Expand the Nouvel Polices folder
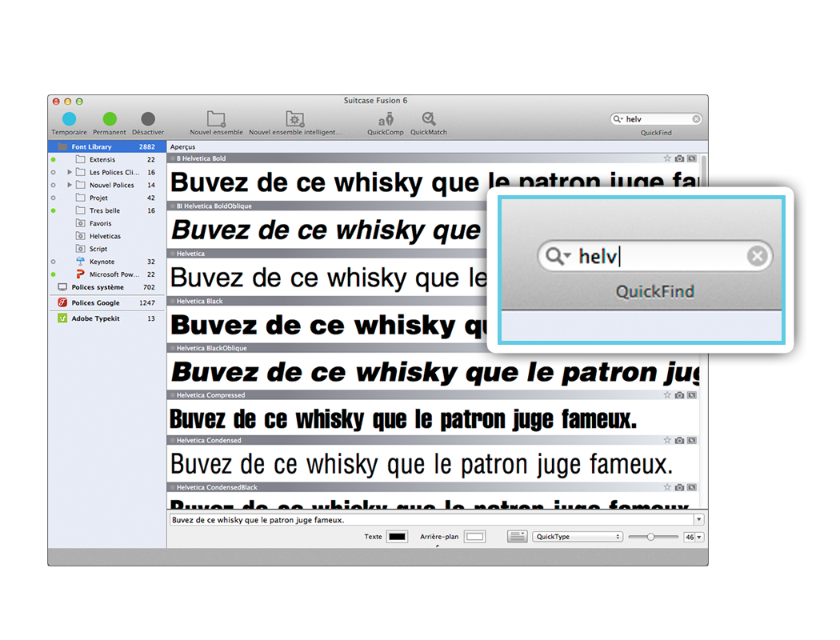The image size is (840, 640). (x=70, y=186)
